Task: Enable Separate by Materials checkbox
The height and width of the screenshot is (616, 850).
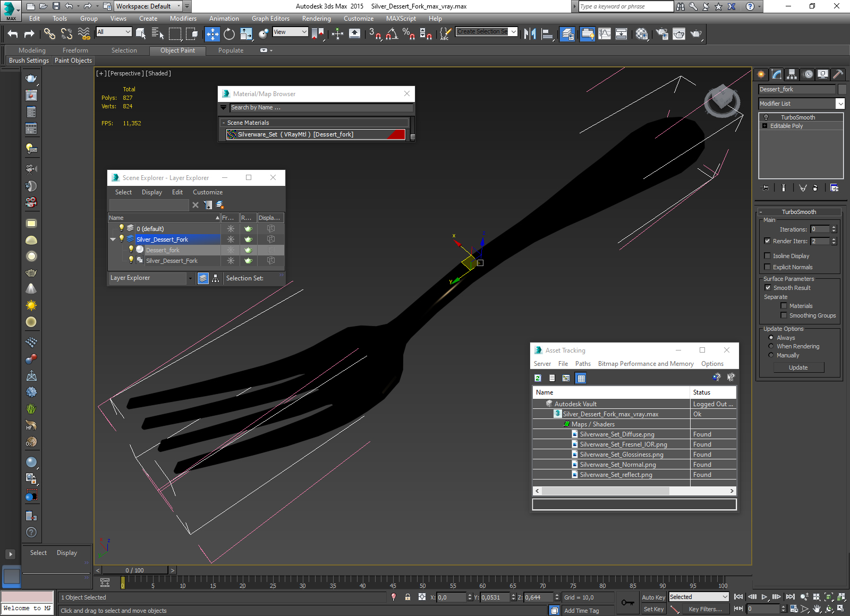Action: coord(784,306)
